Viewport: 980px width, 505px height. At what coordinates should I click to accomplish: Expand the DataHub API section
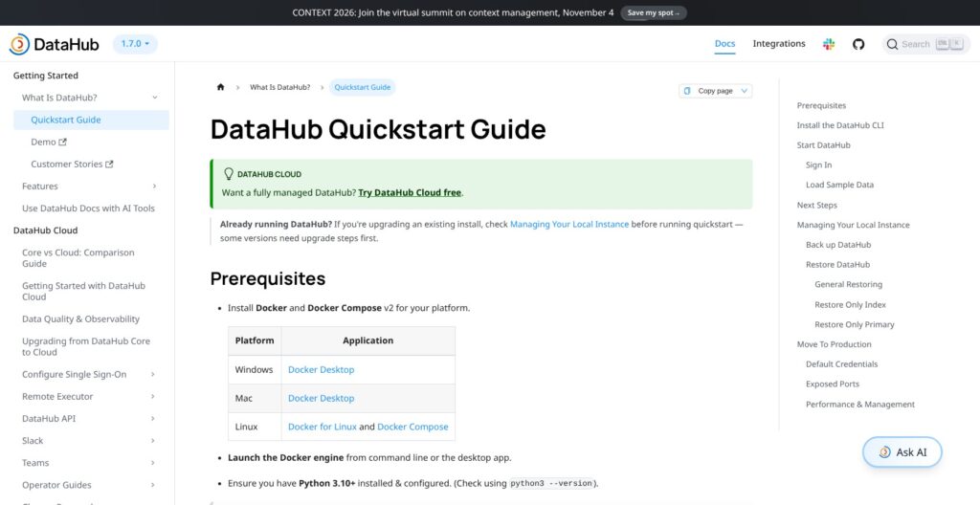pos(153,419)
